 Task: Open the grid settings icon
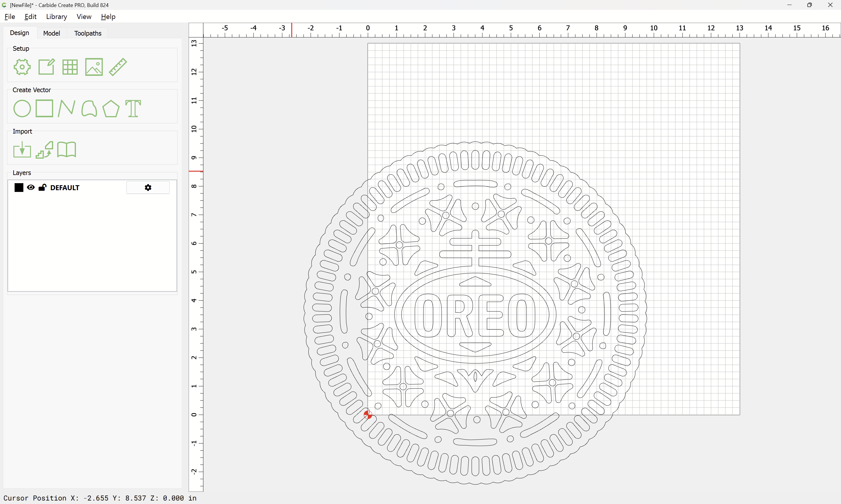click(70, 67)
